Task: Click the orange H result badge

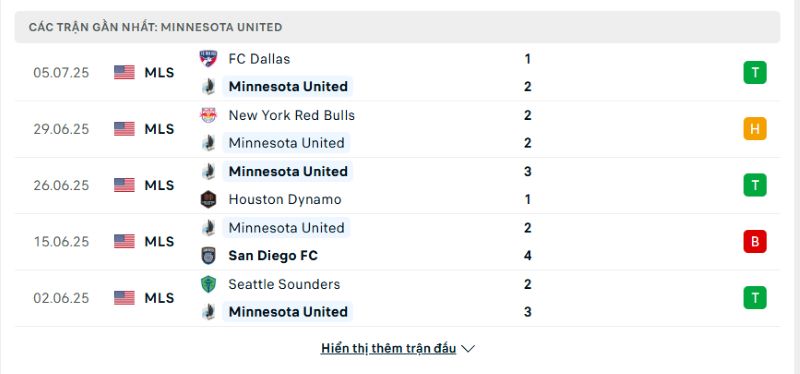Action: click(755, 129)
